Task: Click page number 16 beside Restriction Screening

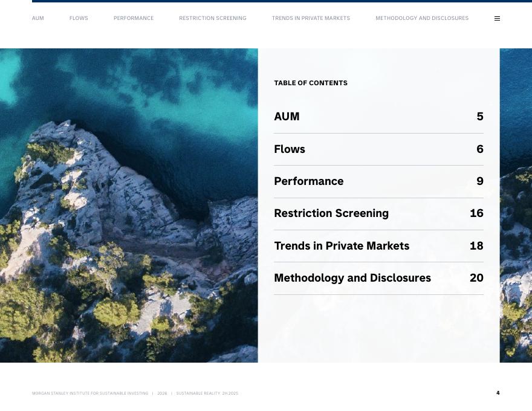Action: tap(476, 213)
